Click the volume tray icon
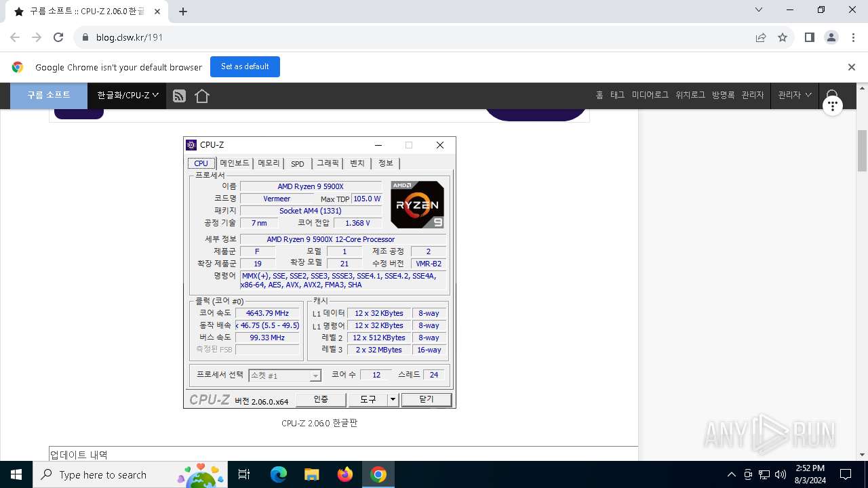This screenshot has height=488, width=868. click(x=781, y=474)
